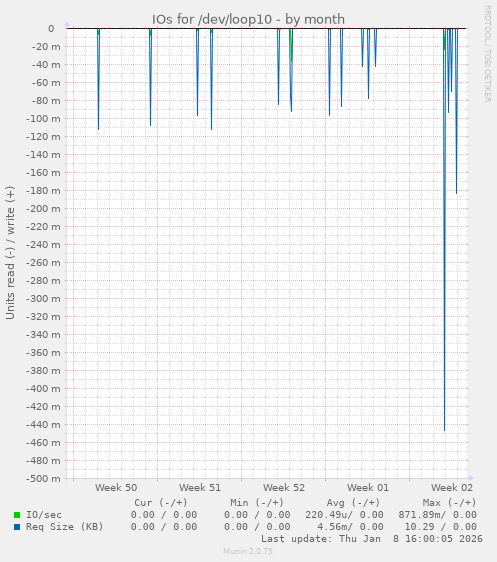Click the max value '10.29 / 0.00'
The height and width of the screenshot is (562, 497).
point(441,527)
